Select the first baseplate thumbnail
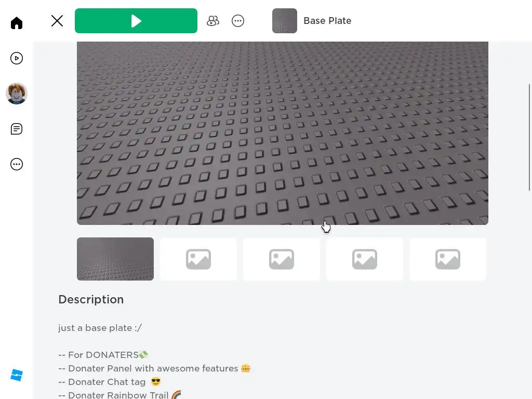 115,259
